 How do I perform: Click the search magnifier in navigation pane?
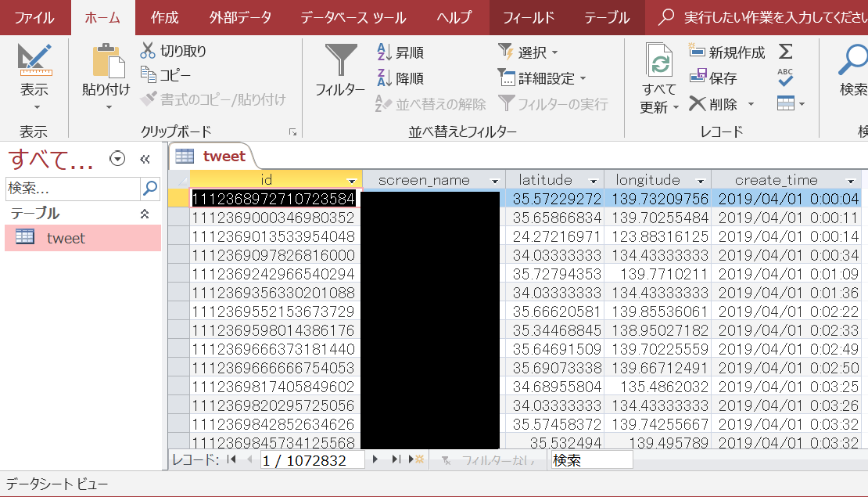tap(150, 189)
